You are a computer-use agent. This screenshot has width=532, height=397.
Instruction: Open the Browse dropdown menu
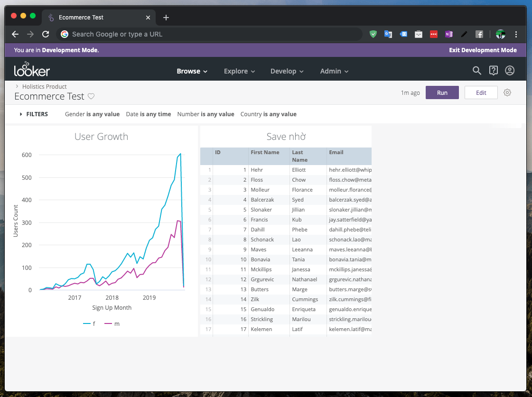(x=192, y=71)
